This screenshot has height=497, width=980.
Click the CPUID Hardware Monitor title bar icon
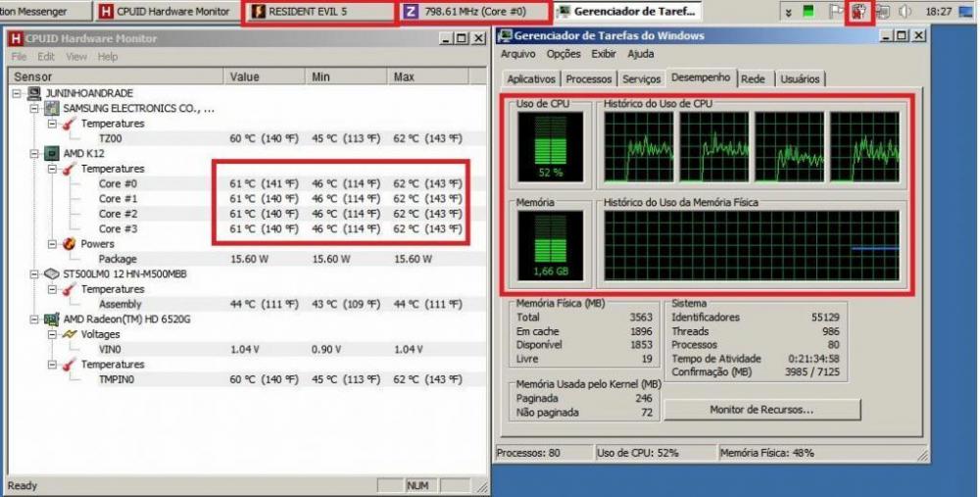pyautogui.click(x=17, y=39)
